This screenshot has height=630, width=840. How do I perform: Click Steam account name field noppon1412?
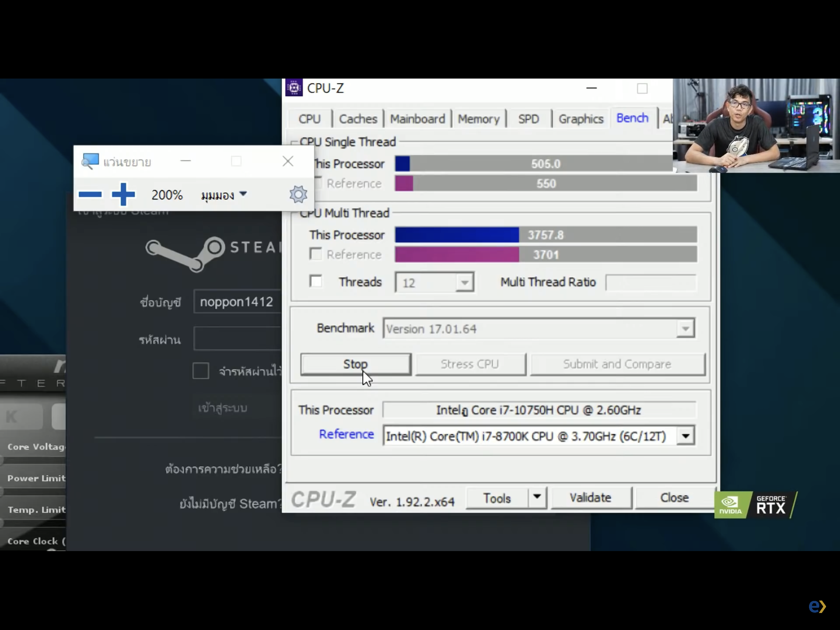pos(238,301)
